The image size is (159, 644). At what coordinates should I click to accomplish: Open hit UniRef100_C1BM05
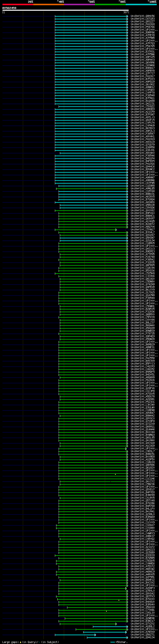[x=143, y=244]
